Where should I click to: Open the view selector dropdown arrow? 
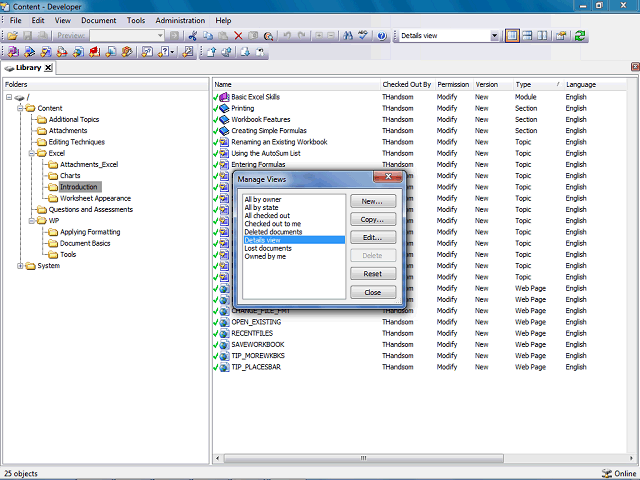point(494,36)
